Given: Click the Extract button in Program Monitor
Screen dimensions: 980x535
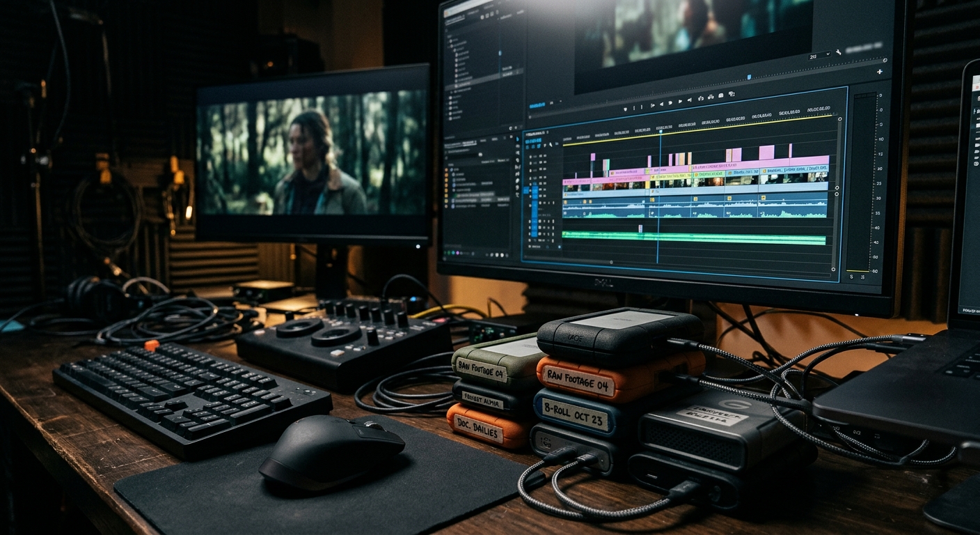Looking at the screenshot, I should (711, 98).
